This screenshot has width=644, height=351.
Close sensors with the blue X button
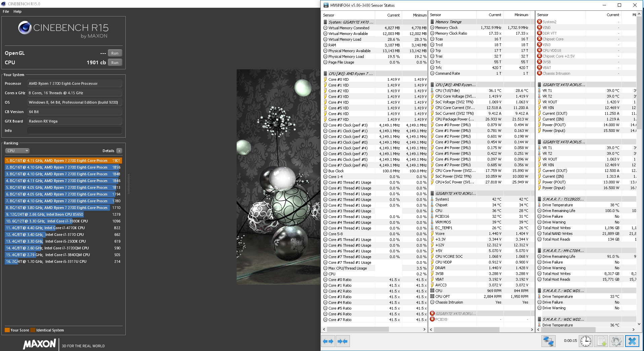click(632, 341)
